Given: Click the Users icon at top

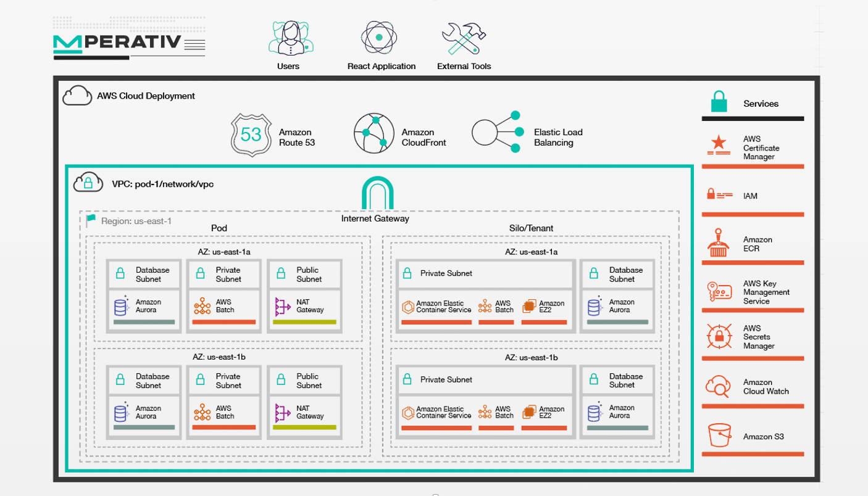Looking at the screenshot, I should 291,38.
